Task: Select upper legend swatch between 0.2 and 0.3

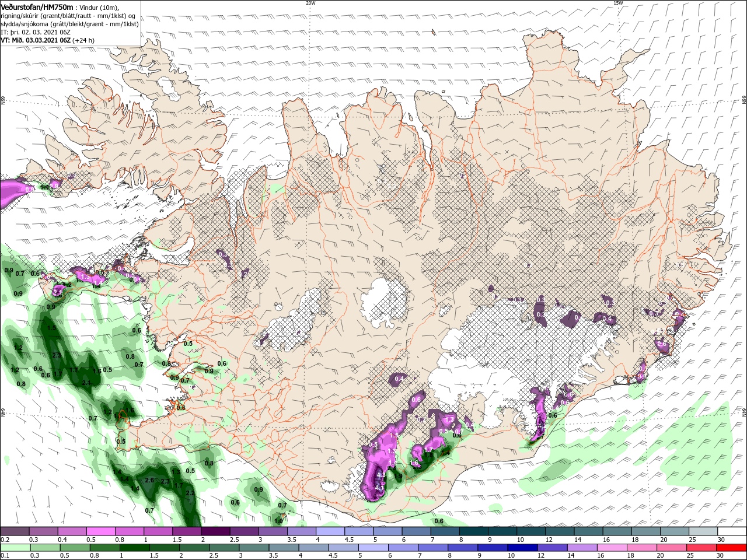Action: (x=15, y=531)
